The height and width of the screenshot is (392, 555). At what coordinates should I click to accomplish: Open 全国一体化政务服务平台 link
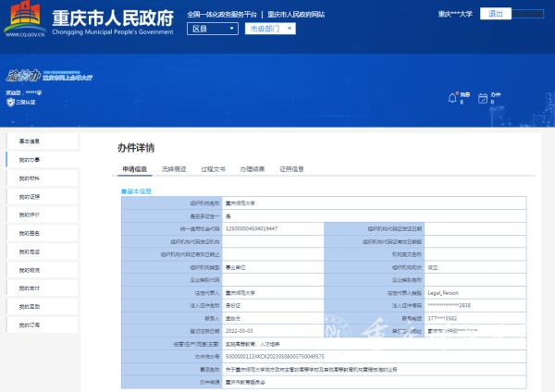pyautogui.click(x=225, y=16)
